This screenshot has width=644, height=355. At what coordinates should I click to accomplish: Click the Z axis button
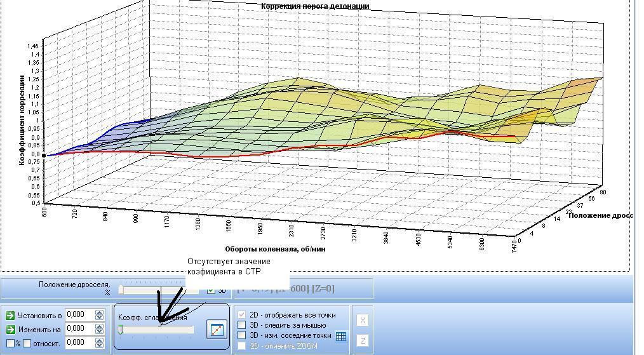point(362,340)
